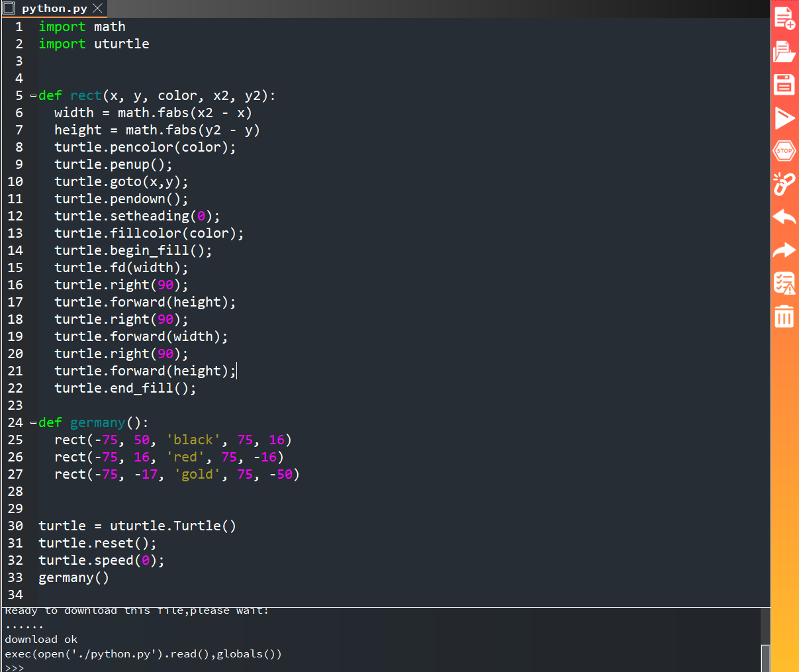
Task: Save the file with the floppy disk icon
Action: (784, 85)
